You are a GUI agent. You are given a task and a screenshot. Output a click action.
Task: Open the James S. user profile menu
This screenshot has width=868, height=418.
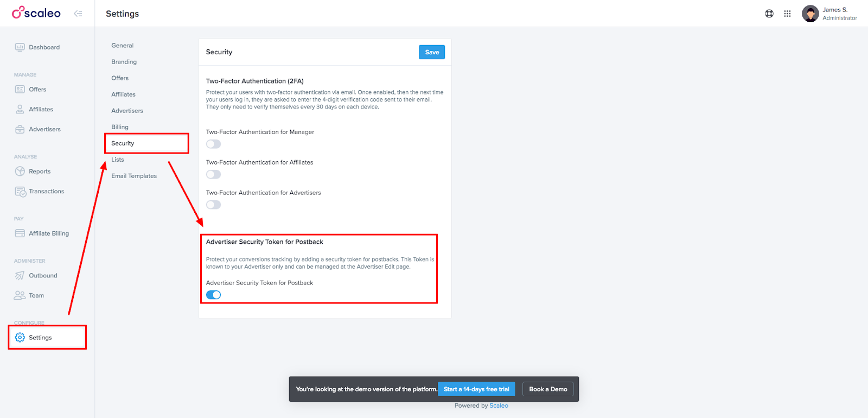(x=829, y=14)
